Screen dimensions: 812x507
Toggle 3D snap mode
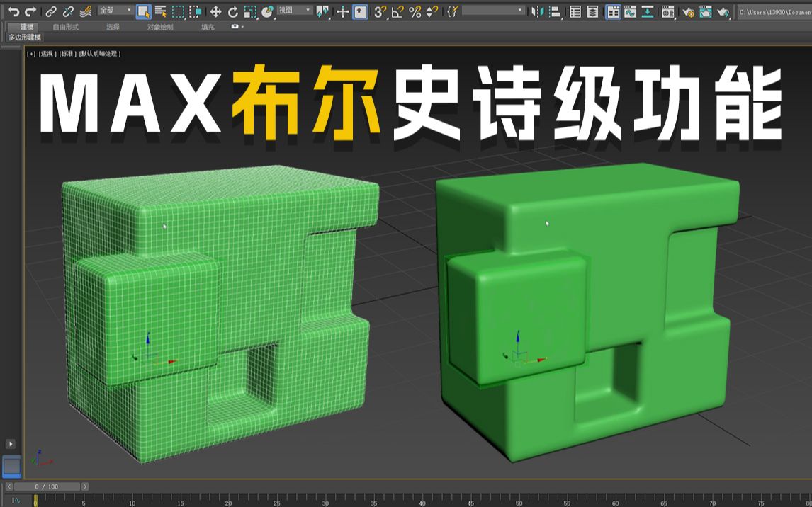click(x=380, y=10)
